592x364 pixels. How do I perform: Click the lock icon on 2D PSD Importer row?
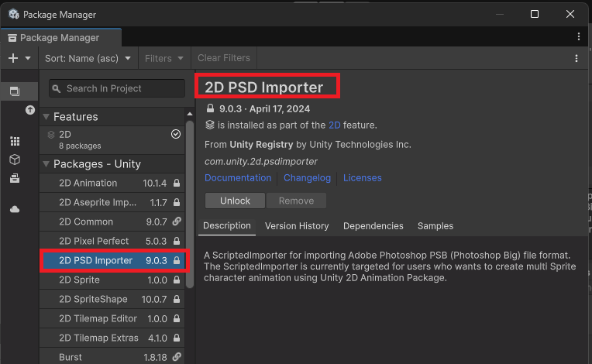pos(177,261)
